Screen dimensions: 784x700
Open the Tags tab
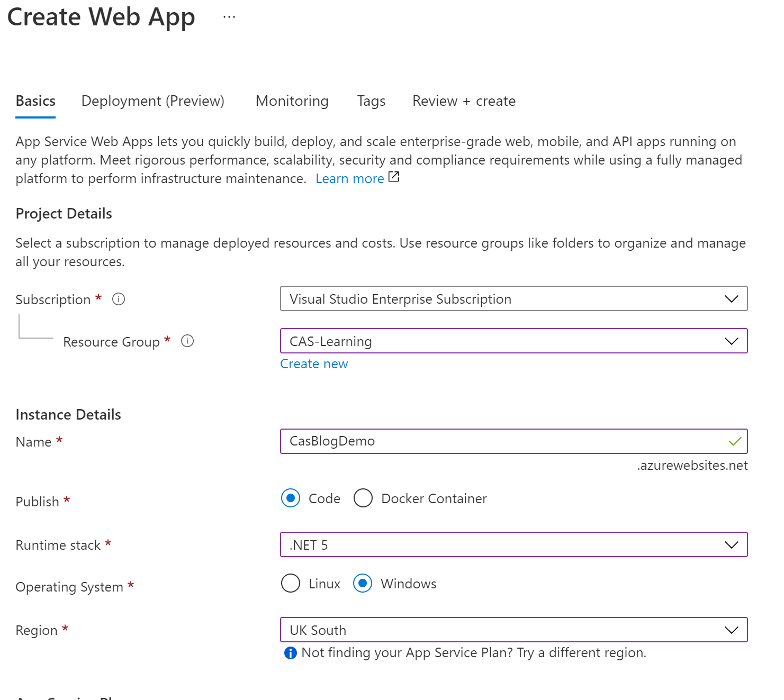tap(371, 101)
